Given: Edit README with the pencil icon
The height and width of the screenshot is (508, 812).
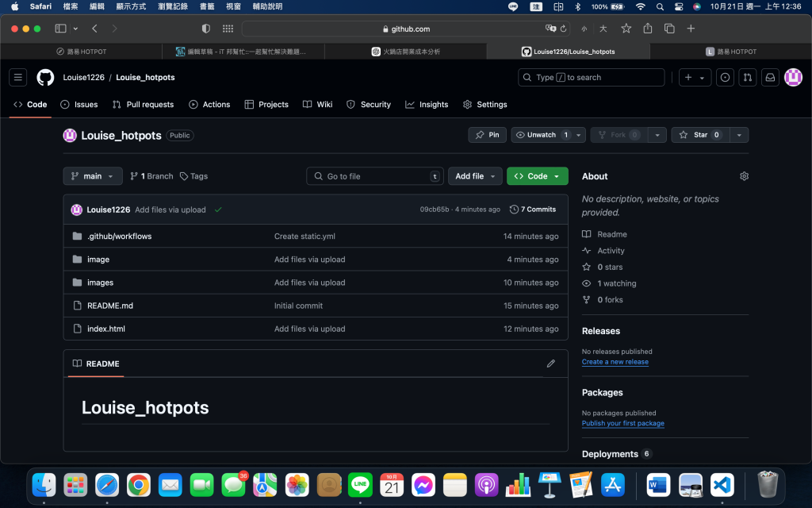Looking at the screenshot, I should tap(551, 364).
